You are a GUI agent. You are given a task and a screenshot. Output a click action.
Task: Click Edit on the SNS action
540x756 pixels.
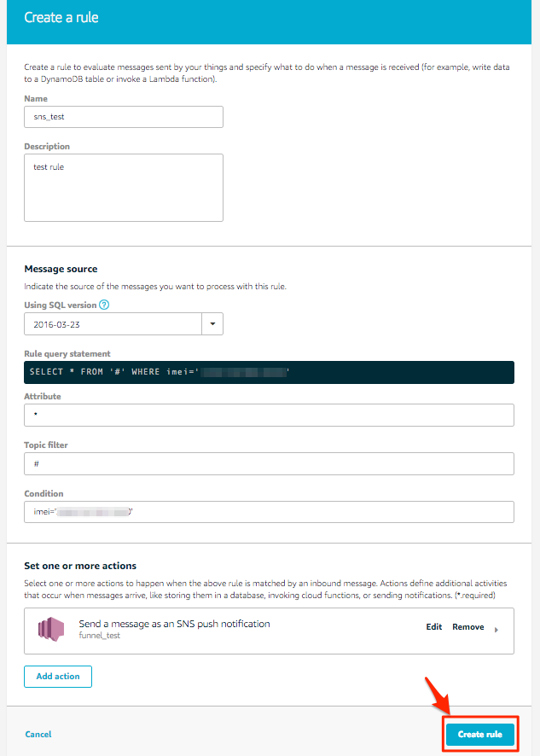pos(434,627)
